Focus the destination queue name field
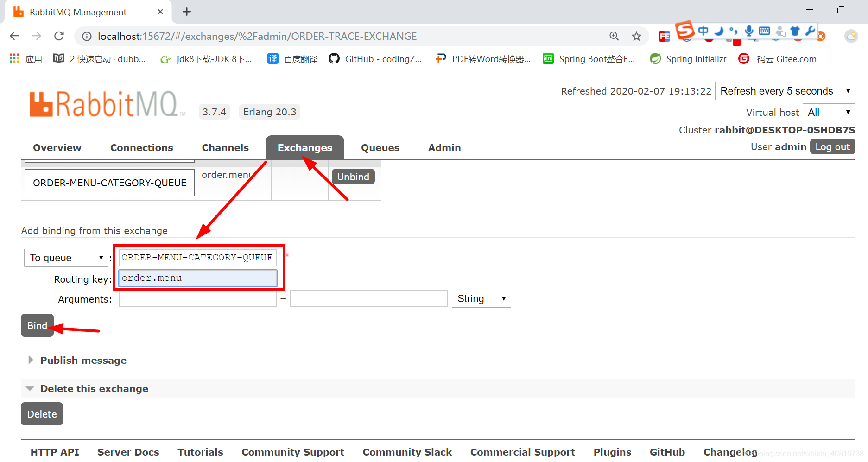The width and height of the screenshot is (868, 462). tap(198, 257)
